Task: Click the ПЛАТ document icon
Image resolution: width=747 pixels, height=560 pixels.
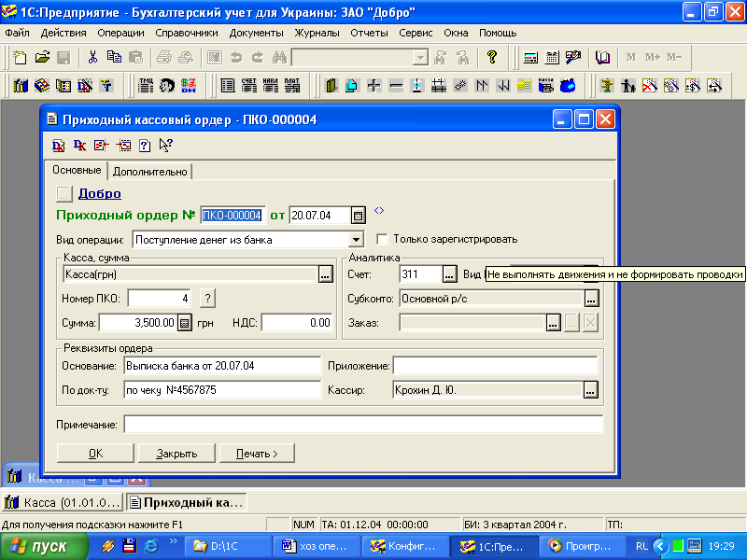Action: pyautogui.click(x=292, y=86)
